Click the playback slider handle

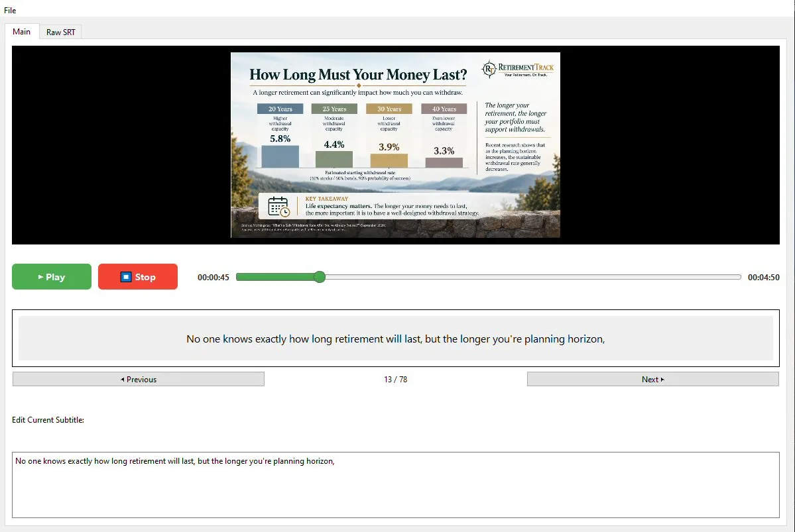point(319,277)
